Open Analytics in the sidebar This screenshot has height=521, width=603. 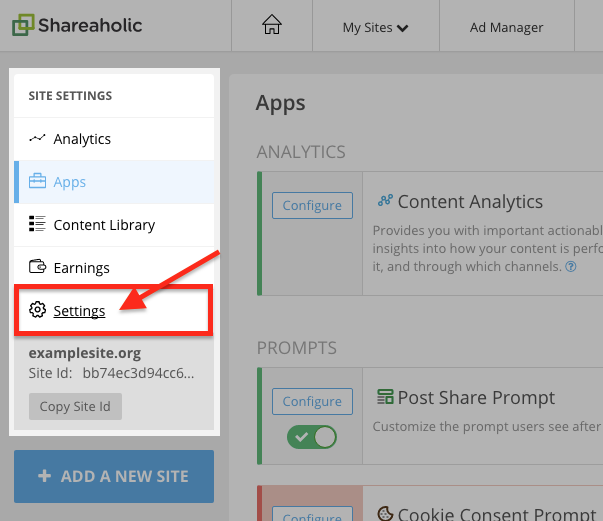click(114, 139)
